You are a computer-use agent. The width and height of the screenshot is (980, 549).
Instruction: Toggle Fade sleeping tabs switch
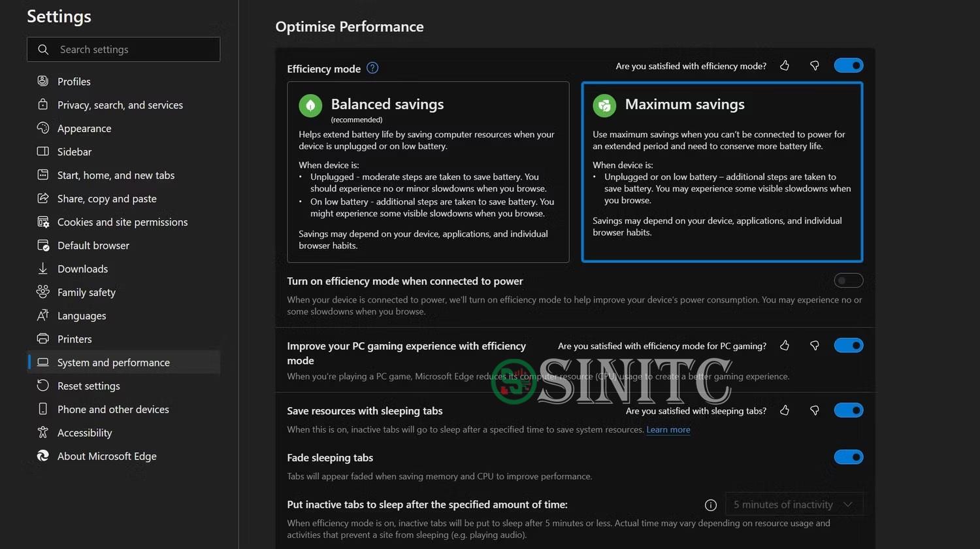pyautogui.click(x=849, y=457)
